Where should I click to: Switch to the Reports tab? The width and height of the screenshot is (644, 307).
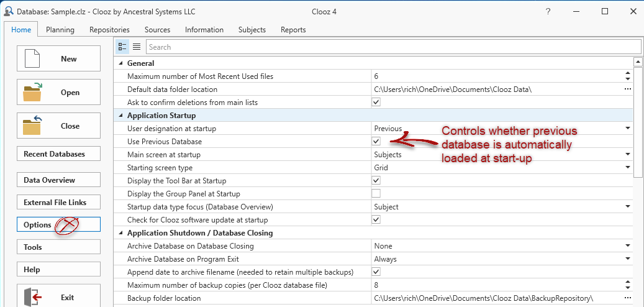pos(293,29)
